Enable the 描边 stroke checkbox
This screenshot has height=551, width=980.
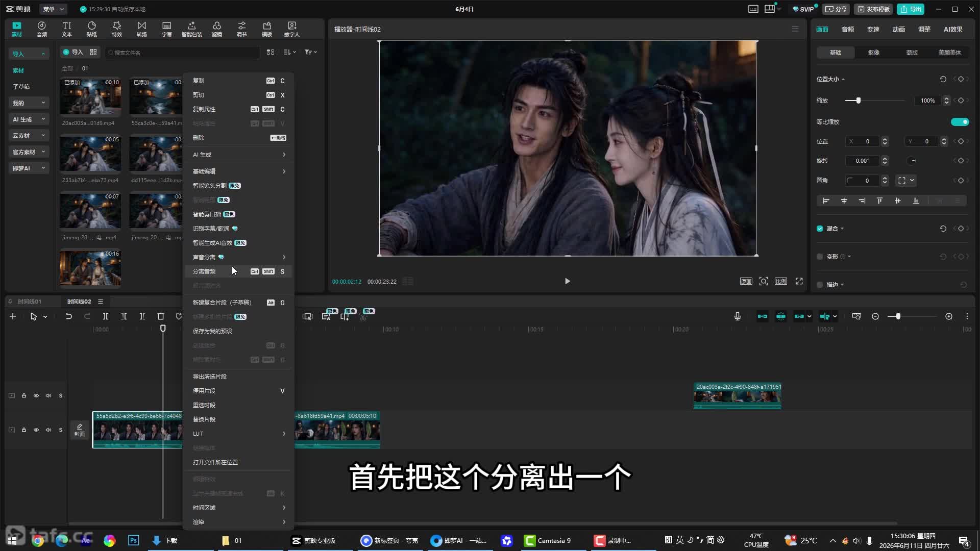820,285
